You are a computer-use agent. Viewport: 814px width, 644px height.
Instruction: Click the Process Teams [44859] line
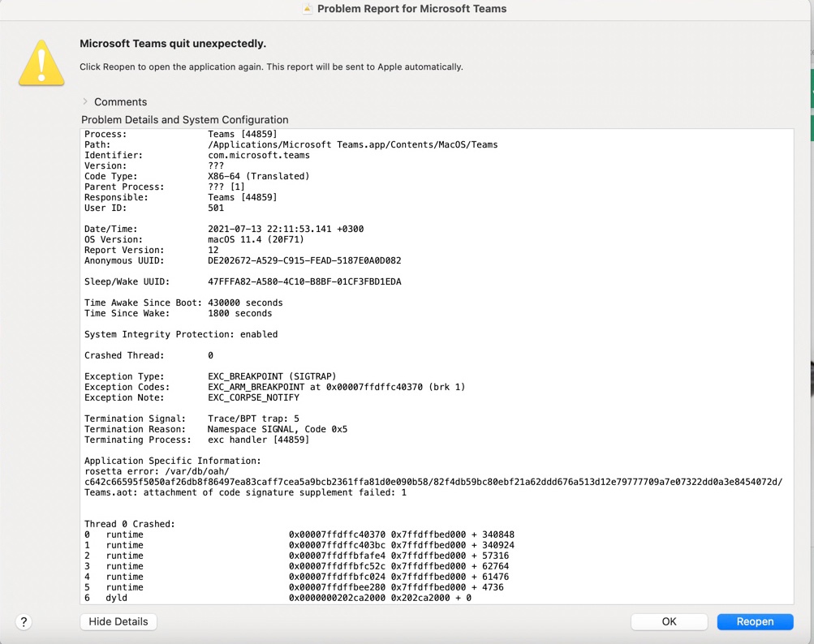(x=181, y=134)
